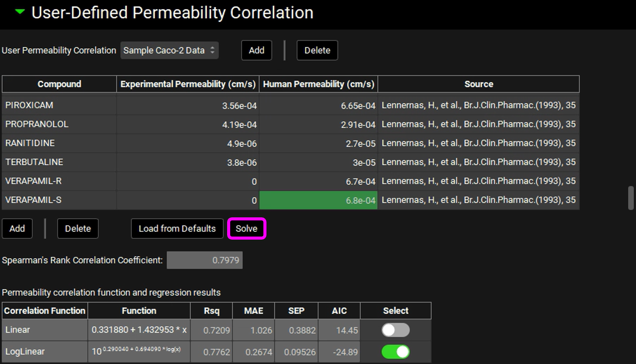
Task: Select the VERAPAMIL-R experimental permeability cell
Action: coord(188,181)
